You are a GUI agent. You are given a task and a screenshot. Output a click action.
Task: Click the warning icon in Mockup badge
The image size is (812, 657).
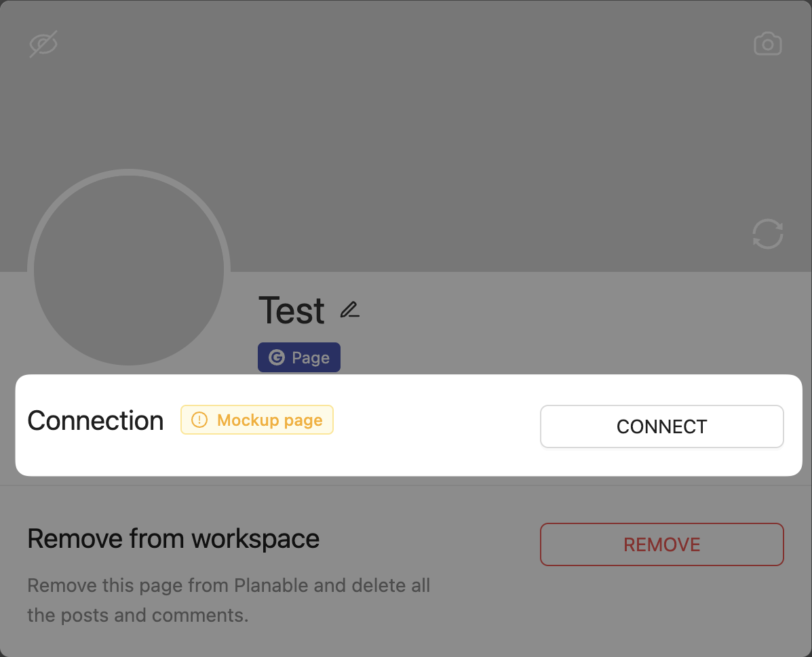[199, 420]
